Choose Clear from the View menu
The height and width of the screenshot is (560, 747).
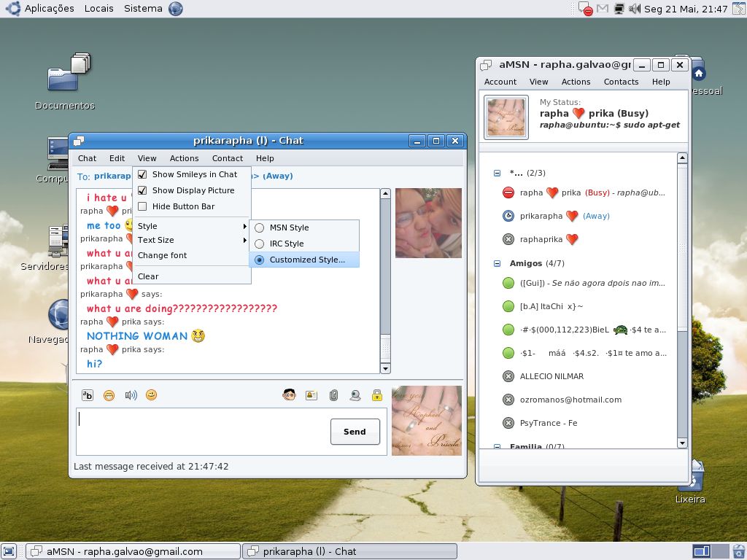tap(192, 276)
